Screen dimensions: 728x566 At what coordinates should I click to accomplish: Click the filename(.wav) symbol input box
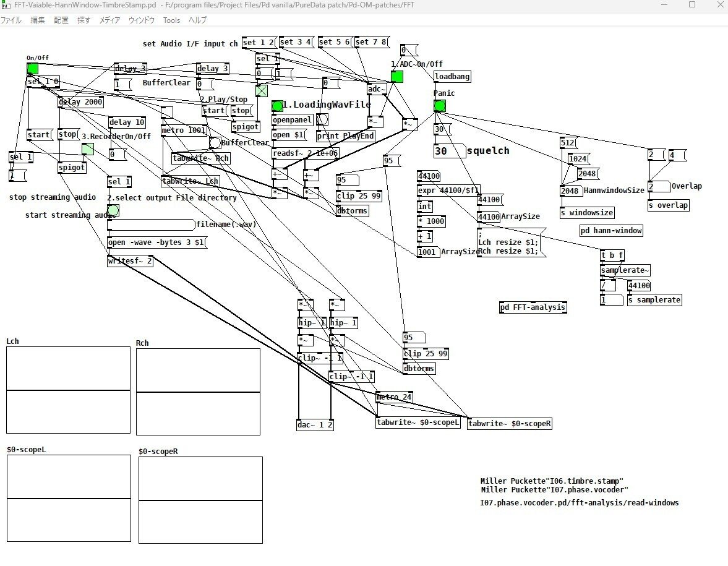151,225
